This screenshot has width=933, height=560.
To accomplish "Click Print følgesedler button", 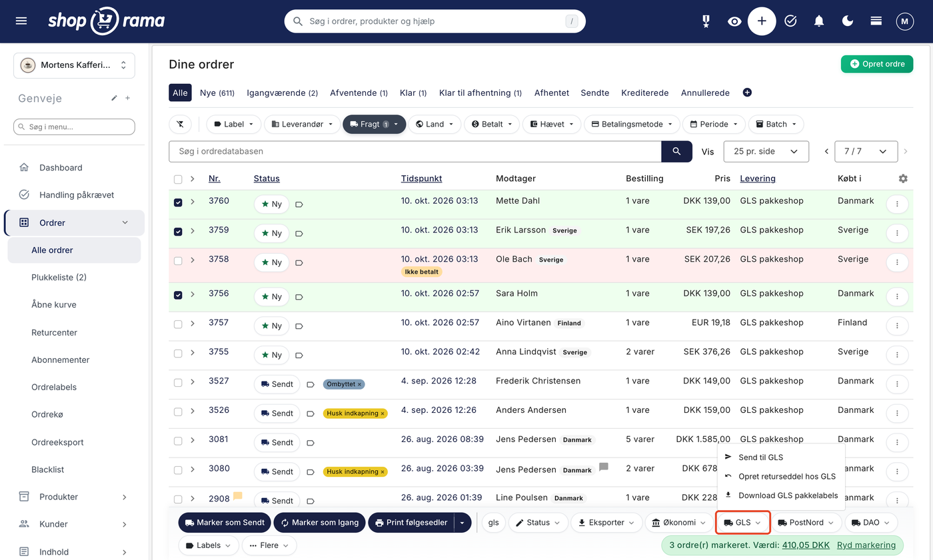I will pos(411,523).
